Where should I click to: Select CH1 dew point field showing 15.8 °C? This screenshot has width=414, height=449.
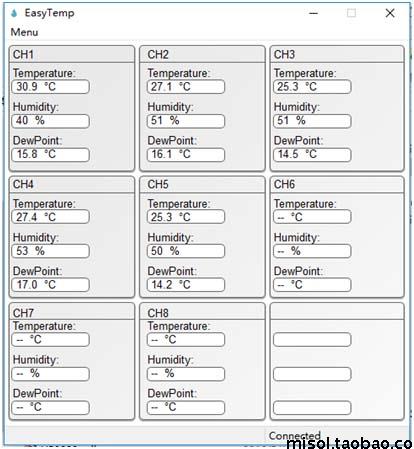(x=51, y=155)
